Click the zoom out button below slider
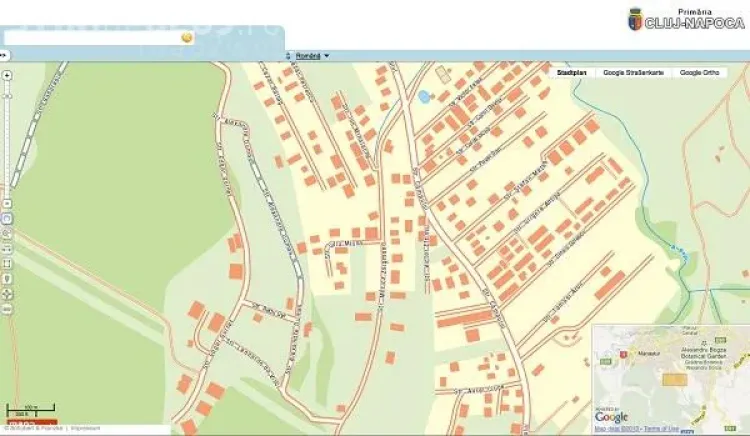The width and height of the screenshot is (750, 436). (x=7, y=202)
